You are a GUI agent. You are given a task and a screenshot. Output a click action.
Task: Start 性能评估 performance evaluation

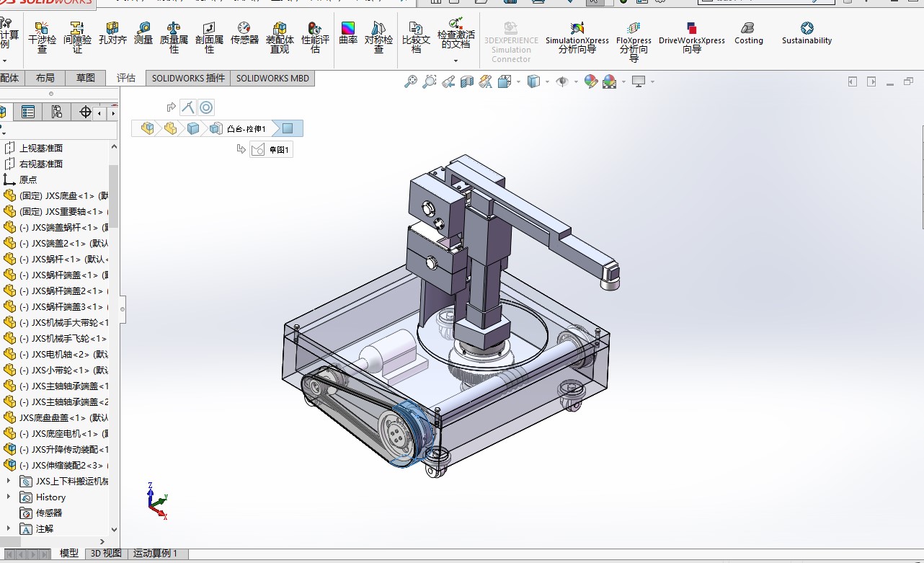point(315,37)
